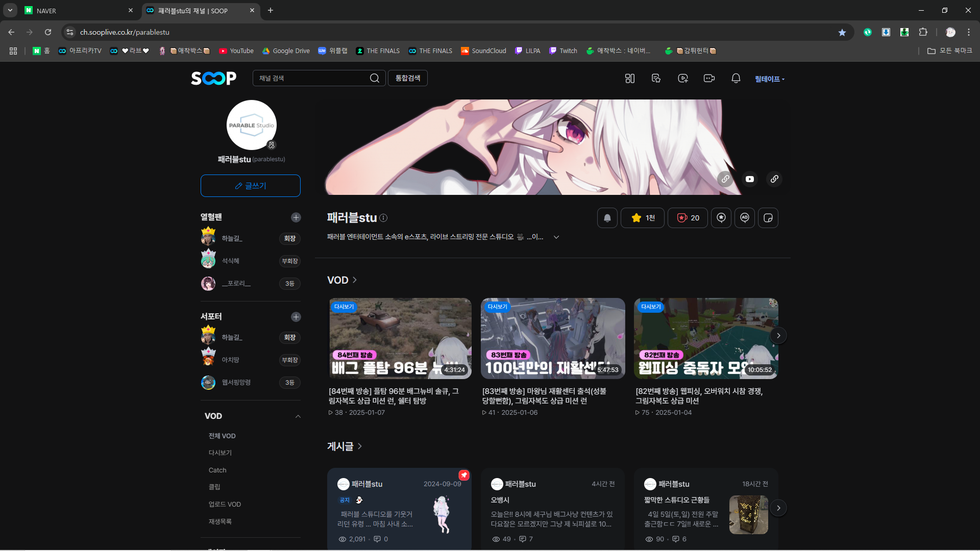Open 모든 북마크 folder
Screen dimensions: 980x551
pyautogui.click(x=949, y=51)
